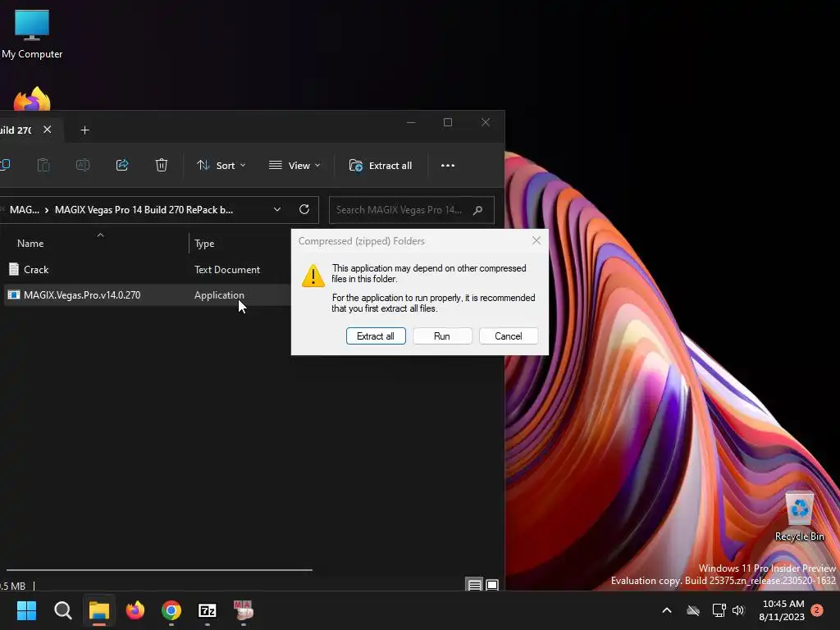Open the View dropdown menu
Image resolution: width=840 pixels, height=630 pixels.
[x=294, y=166]
